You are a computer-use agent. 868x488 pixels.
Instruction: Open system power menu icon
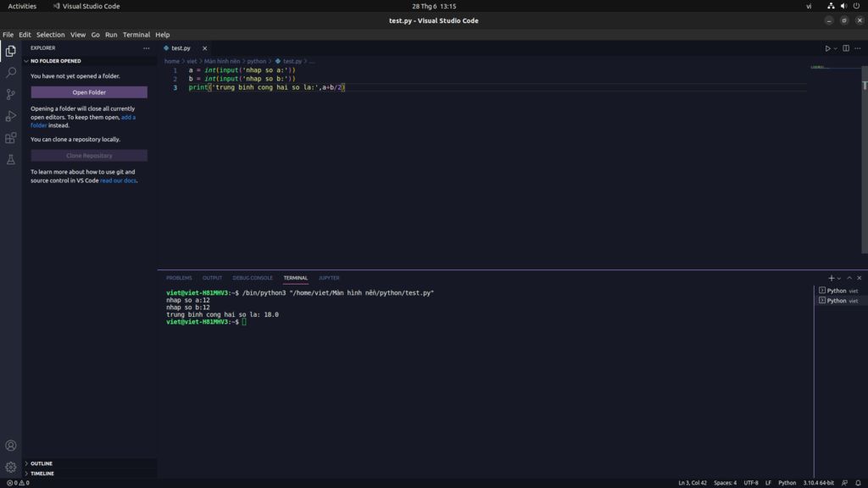[856, 6]
